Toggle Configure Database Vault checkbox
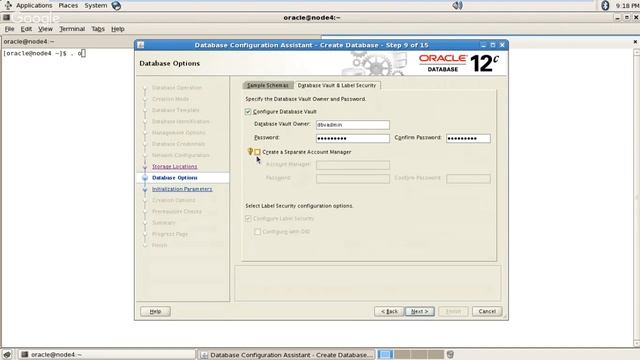 click(x=248, y=112)
